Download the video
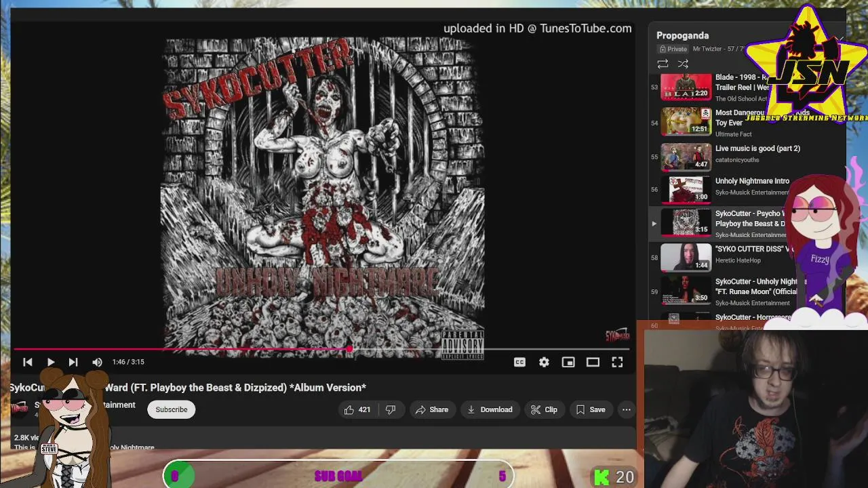Screen dimensions: 868x488 [490, 409]
